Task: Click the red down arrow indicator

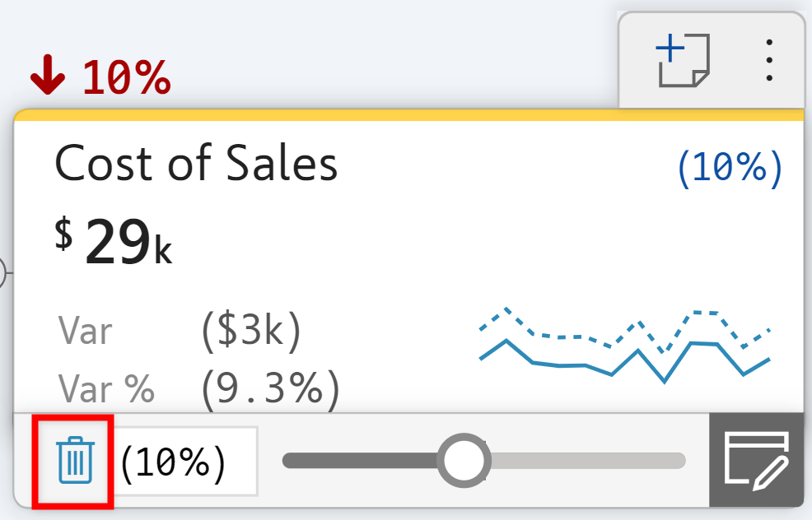Action: pyautogui.click(x=48, y=79)
